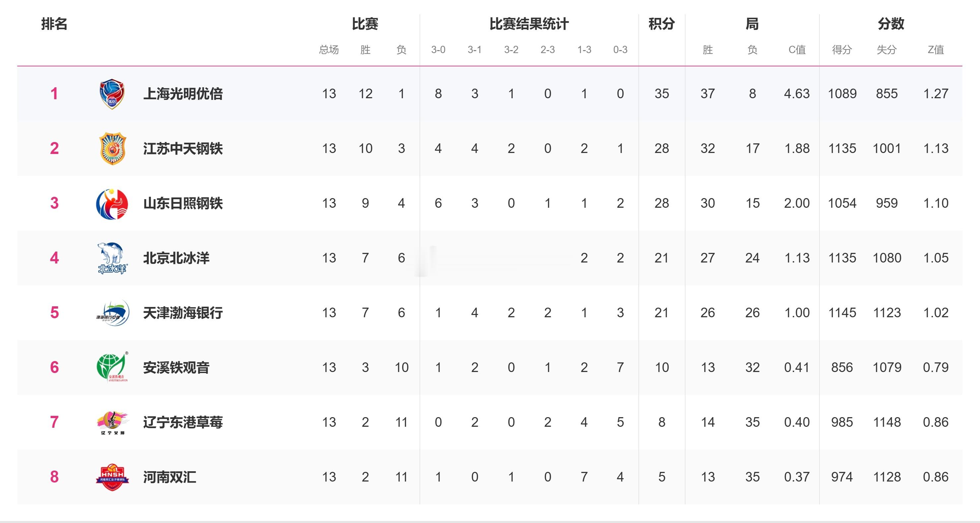This screenshot has height=523, width=980.
Task: Click the 积分 column header
Action: [662, 24]
